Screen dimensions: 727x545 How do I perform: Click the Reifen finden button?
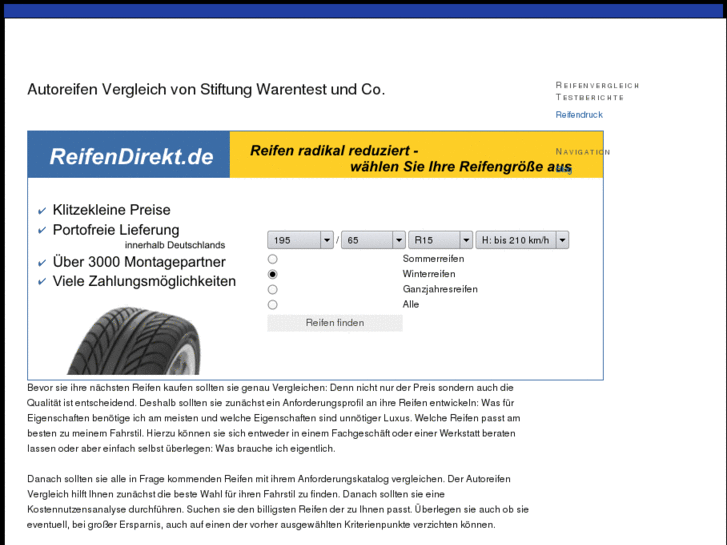335,323
